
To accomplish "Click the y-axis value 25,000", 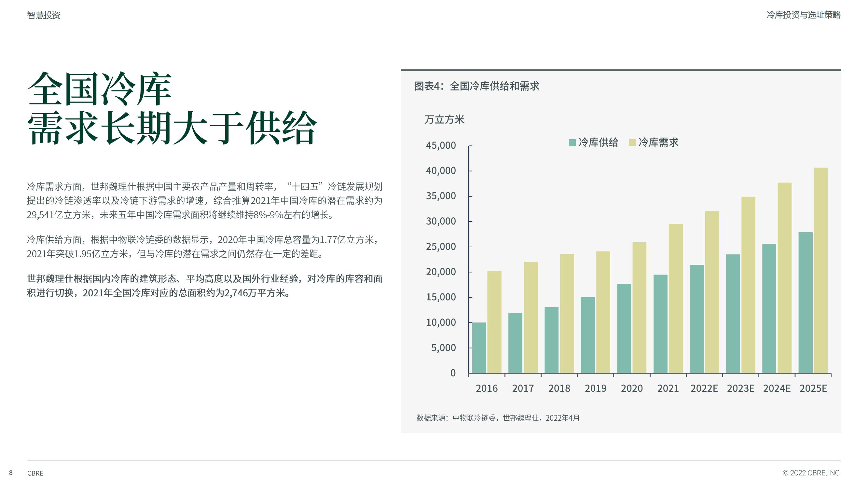I will (441, 247).
